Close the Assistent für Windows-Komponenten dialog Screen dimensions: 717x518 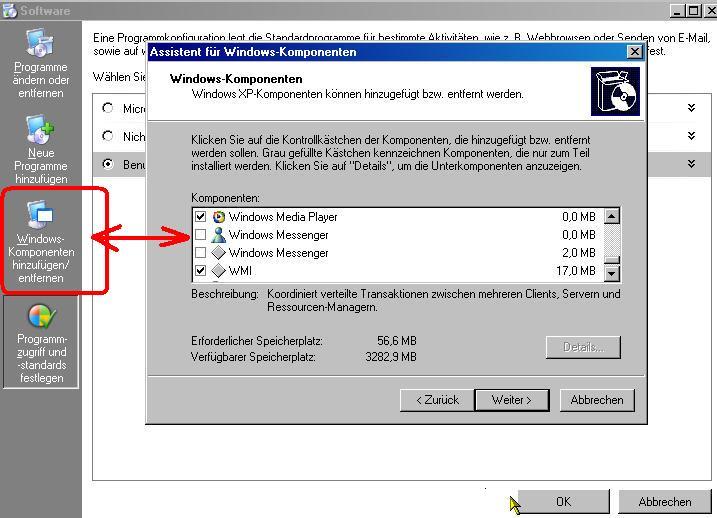634,52
